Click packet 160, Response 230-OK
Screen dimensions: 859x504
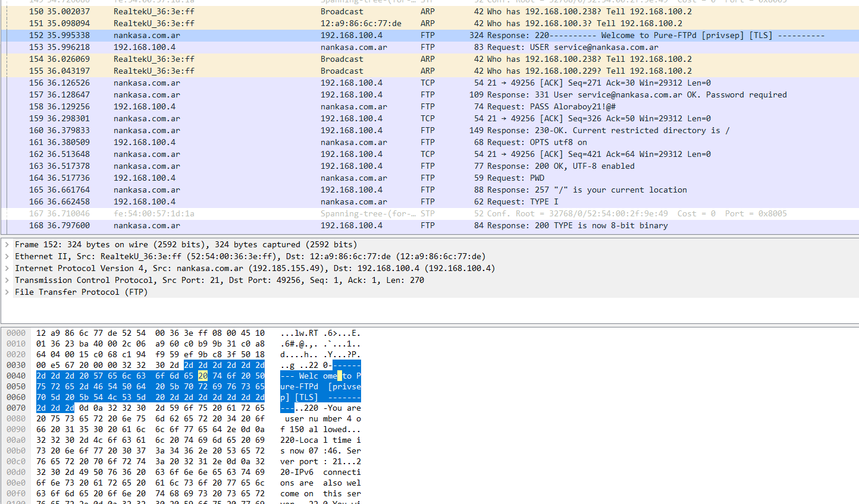pos(357,130)
